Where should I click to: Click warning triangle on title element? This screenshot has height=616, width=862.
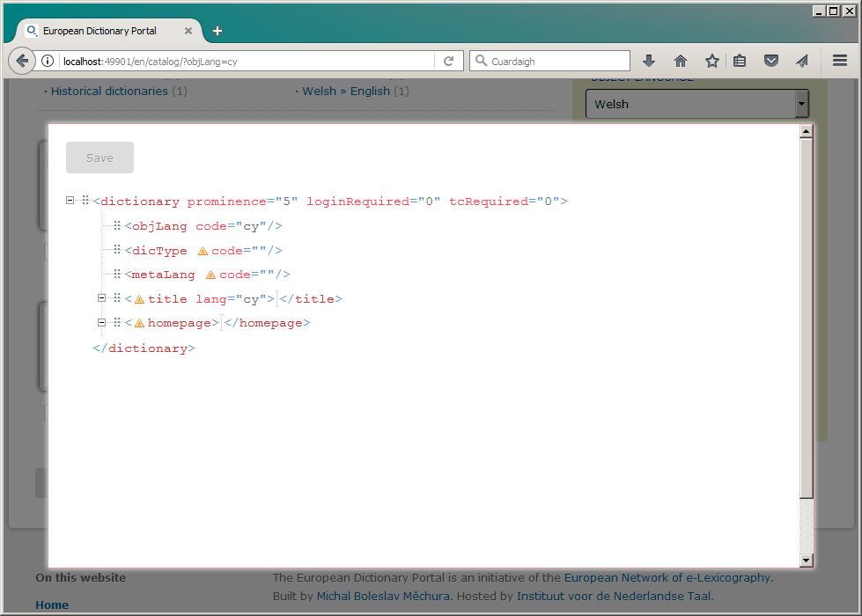(x=139, y=299)
